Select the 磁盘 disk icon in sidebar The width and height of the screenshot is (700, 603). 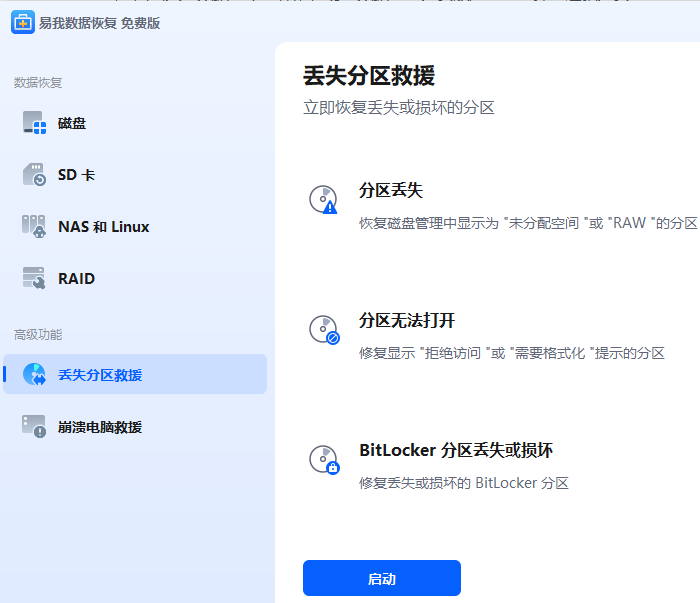point(34,123)
